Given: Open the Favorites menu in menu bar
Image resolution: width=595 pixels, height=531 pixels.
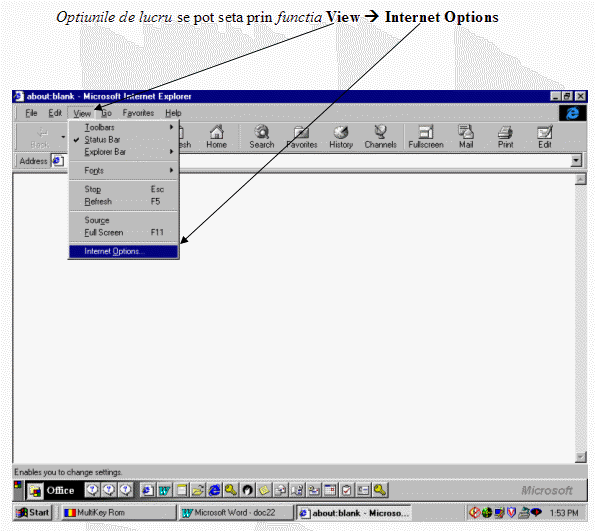Looking at the screenshot, I should click(138, 113).
